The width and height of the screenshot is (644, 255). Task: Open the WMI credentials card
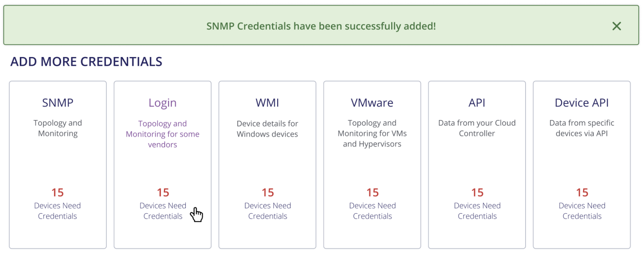[267, 165]
